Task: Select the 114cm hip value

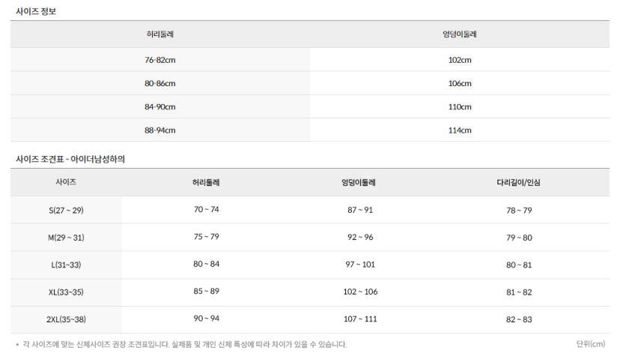Action: [x=460, y=130]
